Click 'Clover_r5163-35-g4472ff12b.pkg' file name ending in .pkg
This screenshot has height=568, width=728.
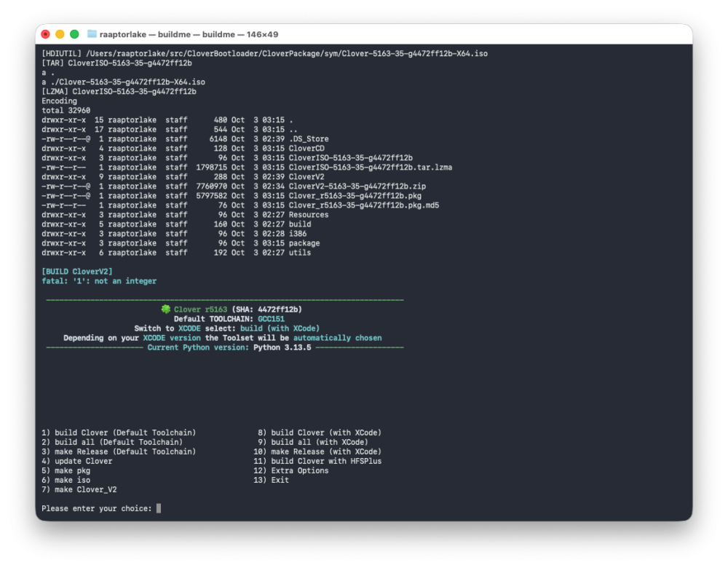(x=355, y=196)
